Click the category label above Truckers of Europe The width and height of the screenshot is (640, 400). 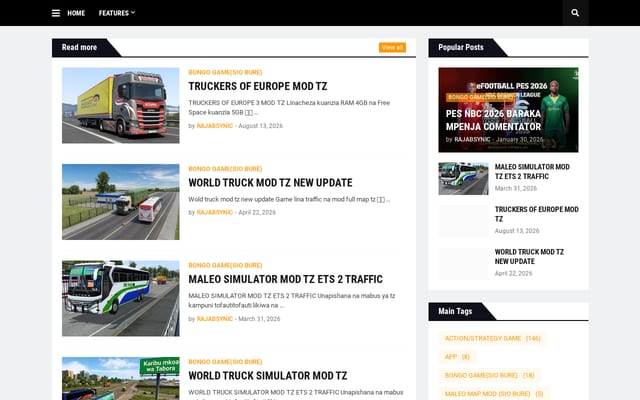coord(225,72)
